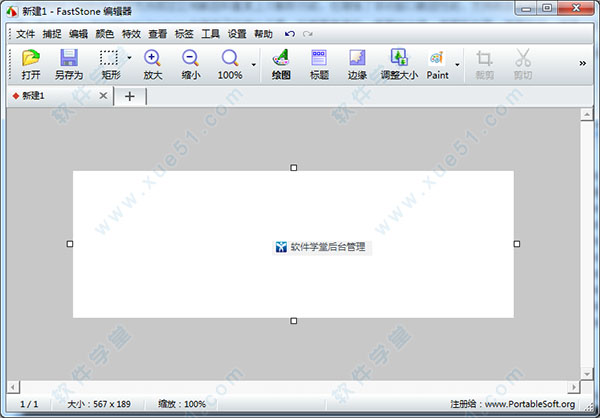Click the bottom resize handle of canvas

pyautogui.click(x=293, y=321)
